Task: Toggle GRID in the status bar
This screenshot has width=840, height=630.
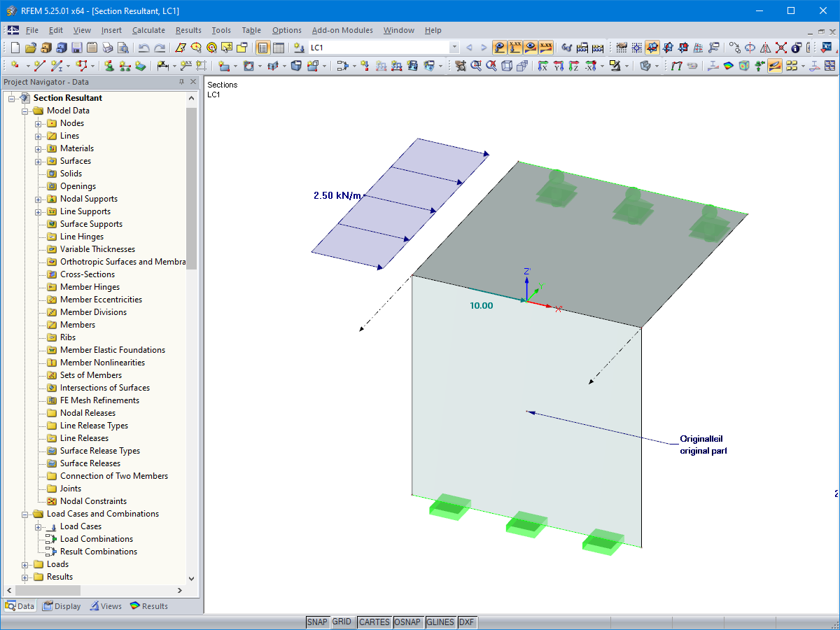Action: click(342, 622)
